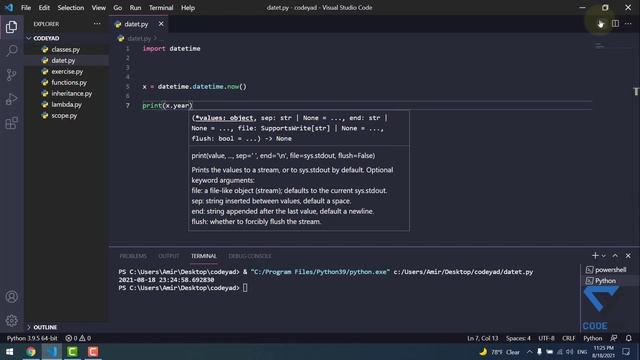Click the feedback icon in status bar
The height and width of the screenshot is (360, 640).
614,338
